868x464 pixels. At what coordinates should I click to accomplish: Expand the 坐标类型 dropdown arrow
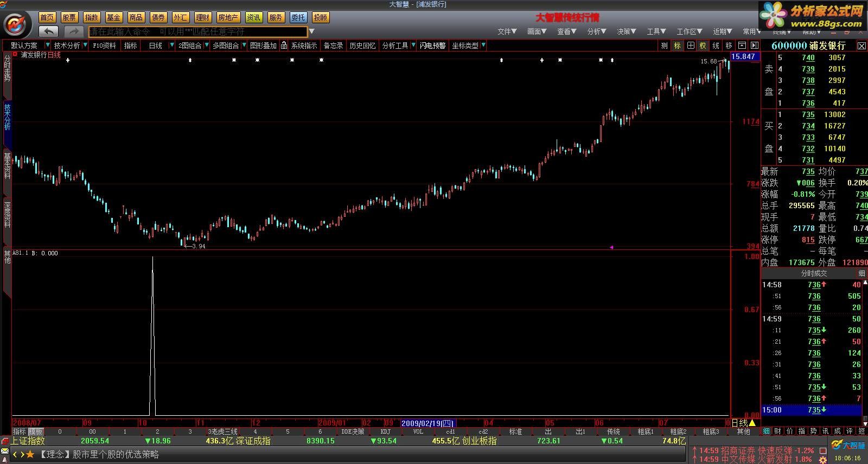[483, 45]
